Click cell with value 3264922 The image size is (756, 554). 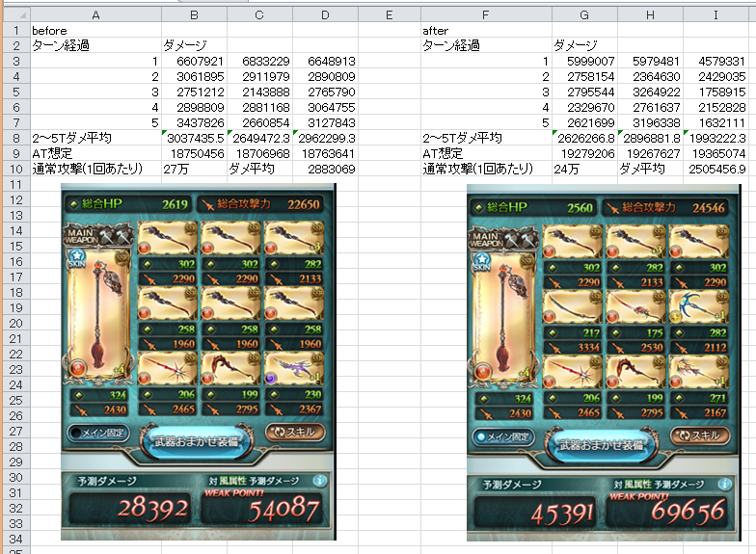point(650,92)
